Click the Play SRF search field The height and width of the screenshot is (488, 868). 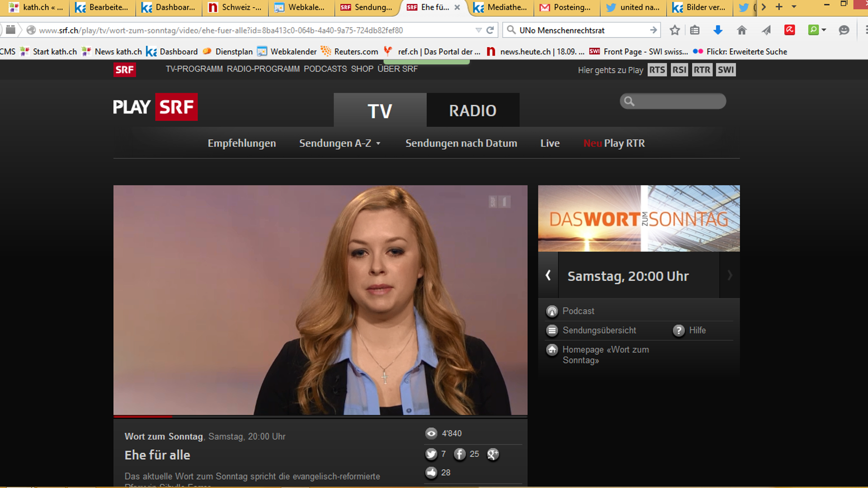(x=673, y=101)
